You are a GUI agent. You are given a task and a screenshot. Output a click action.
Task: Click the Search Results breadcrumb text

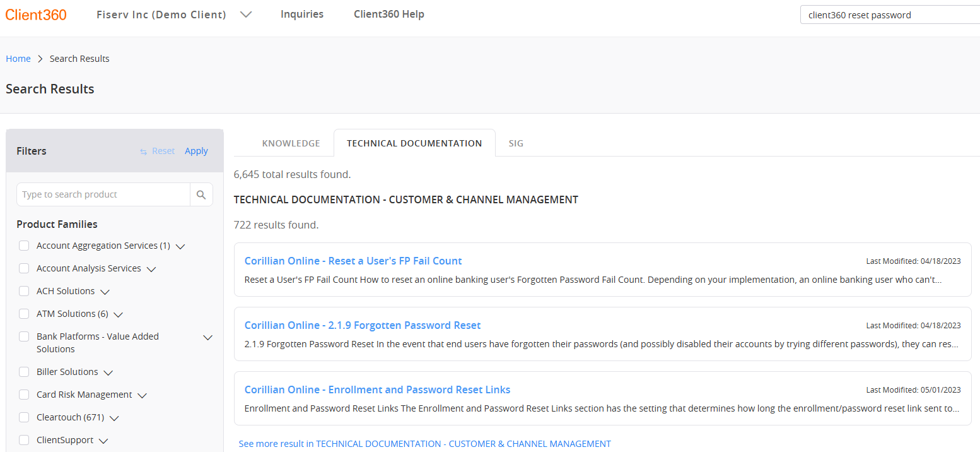[79, 59]
